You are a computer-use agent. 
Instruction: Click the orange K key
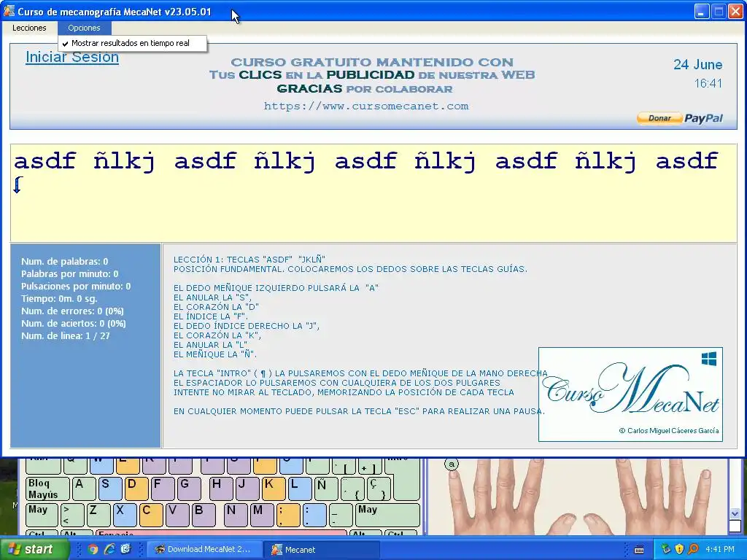[x=274, y=489]
